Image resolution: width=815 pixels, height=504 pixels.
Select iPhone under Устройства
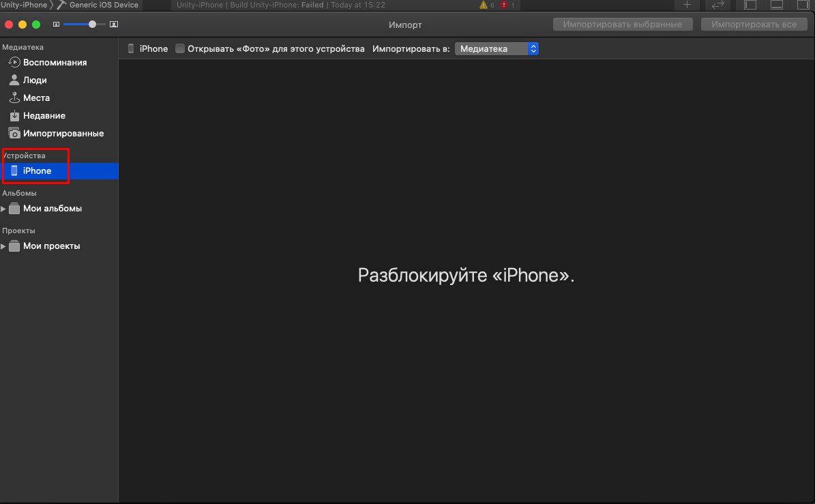[59, 171]
